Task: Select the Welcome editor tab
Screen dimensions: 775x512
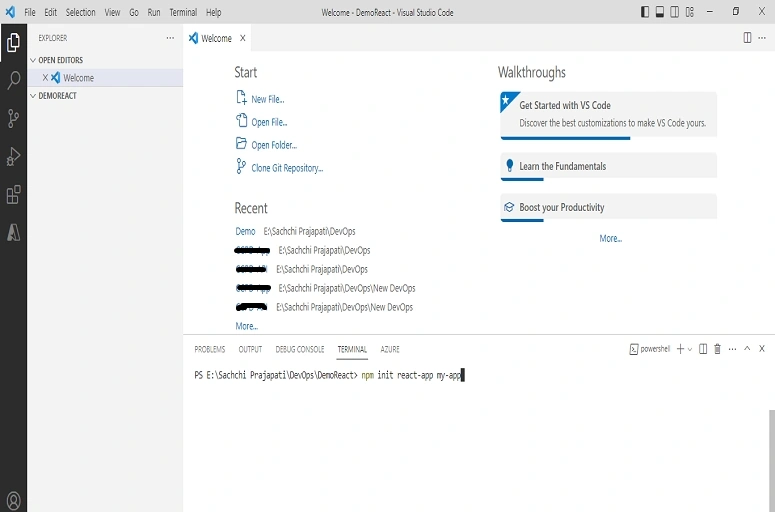Action: point(216,38)
